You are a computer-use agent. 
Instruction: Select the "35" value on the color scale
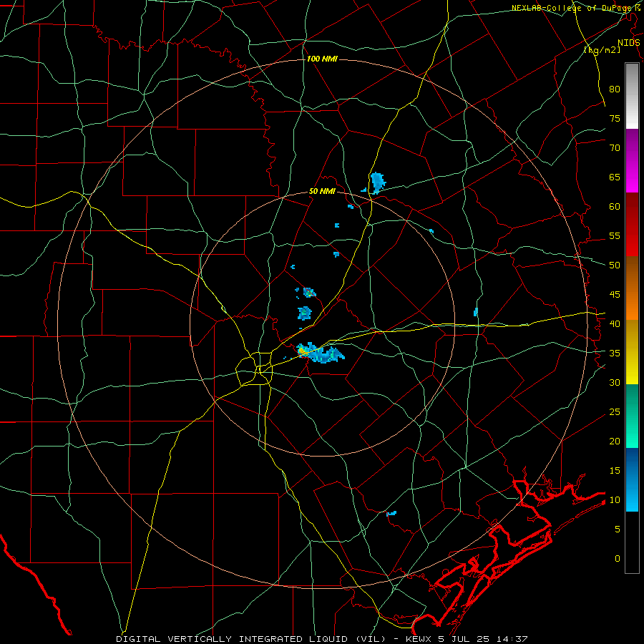[615, 353]
